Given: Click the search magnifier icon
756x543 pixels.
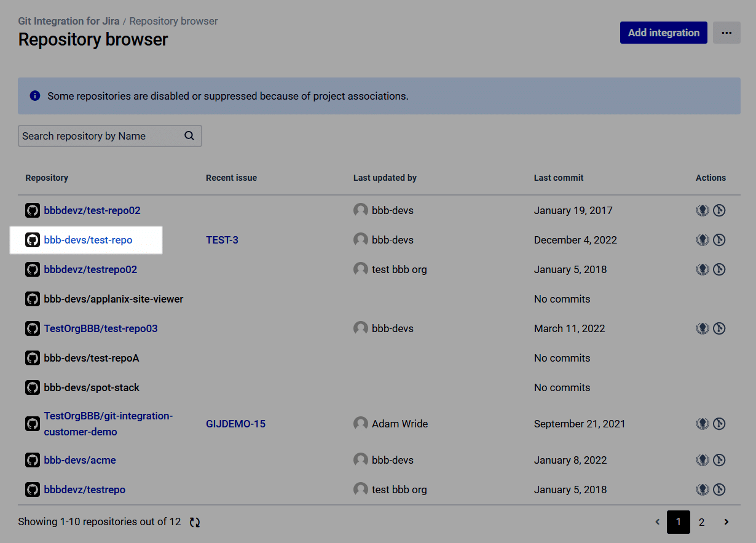Looking at the screenshot, I should (189, 136).
